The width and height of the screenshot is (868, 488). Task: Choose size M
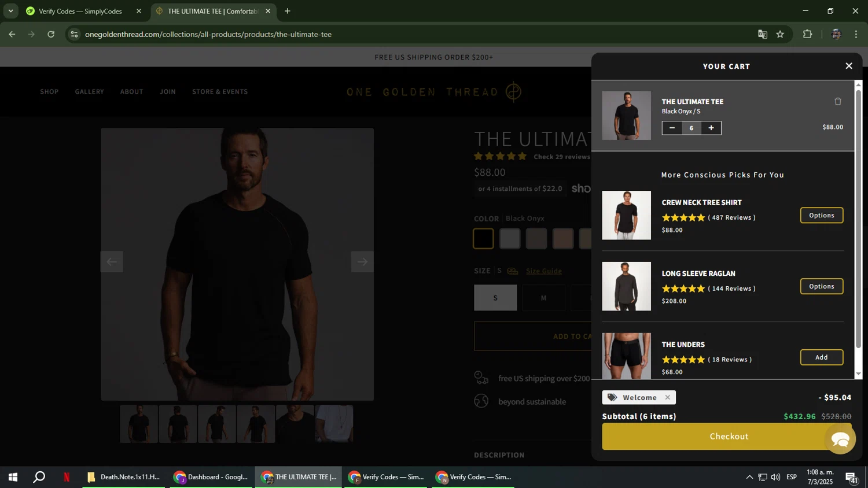543,298
